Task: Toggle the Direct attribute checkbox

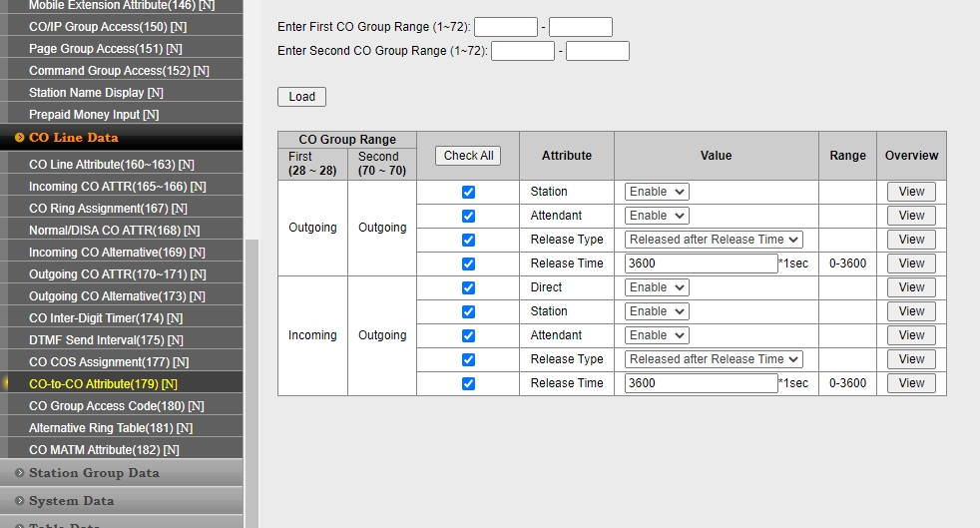Action: (x=468, y=287)
